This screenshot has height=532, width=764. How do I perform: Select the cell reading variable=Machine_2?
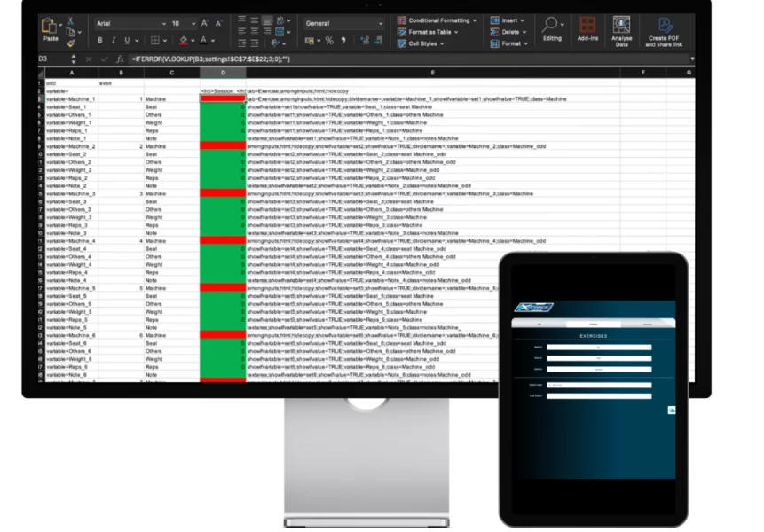click(72, 146)
